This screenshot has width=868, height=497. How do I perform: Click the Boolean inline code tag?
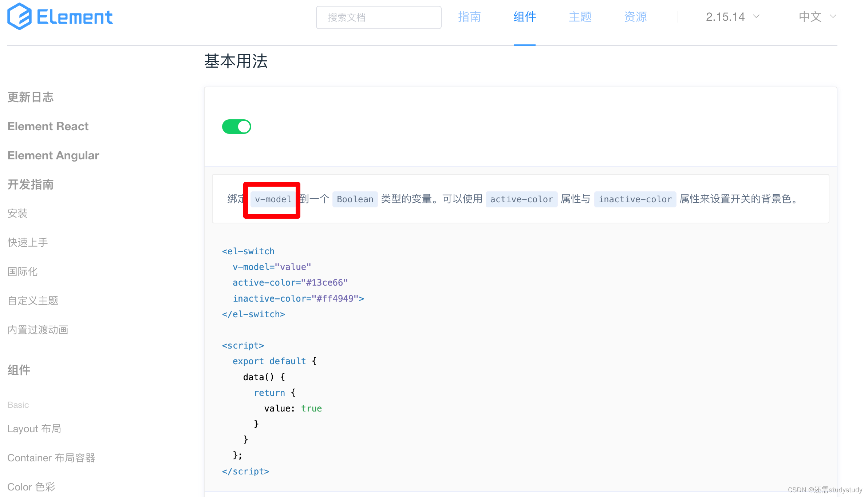coord(355,199)
